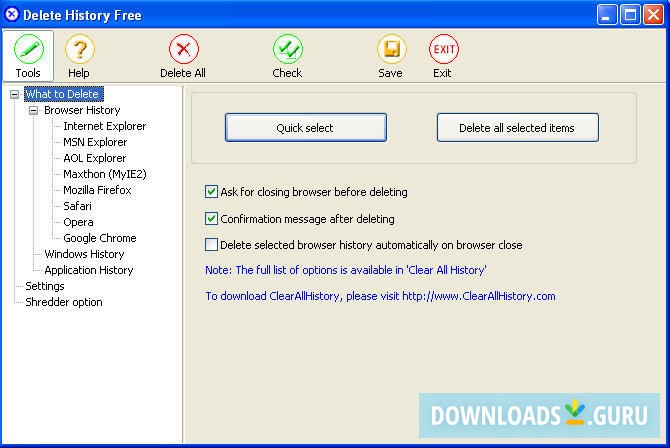Click the Delete All red X icon
The width and height of the screenshot is (670, 448).
183,49
